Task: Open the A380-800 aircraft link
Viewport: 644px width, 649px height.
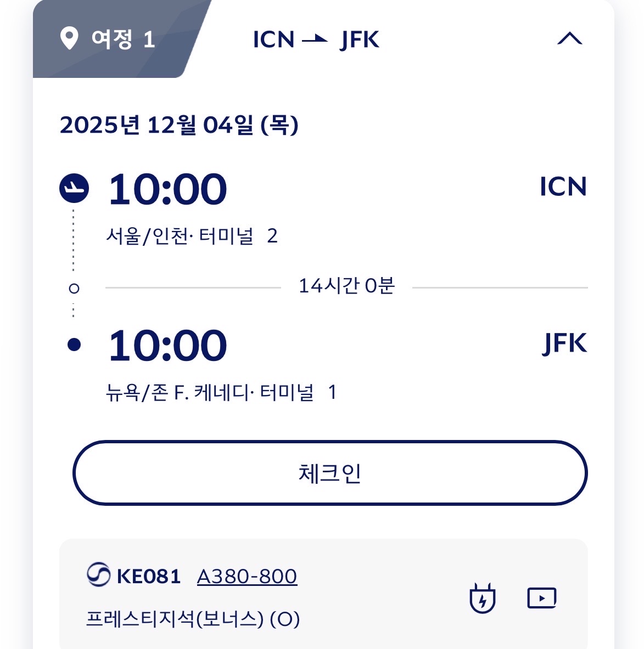Action: click(247, 576)
